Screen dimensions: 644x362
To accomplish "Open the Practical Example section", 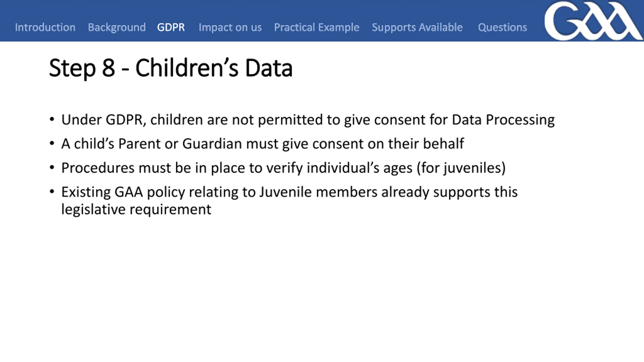I will click(316, 27).
